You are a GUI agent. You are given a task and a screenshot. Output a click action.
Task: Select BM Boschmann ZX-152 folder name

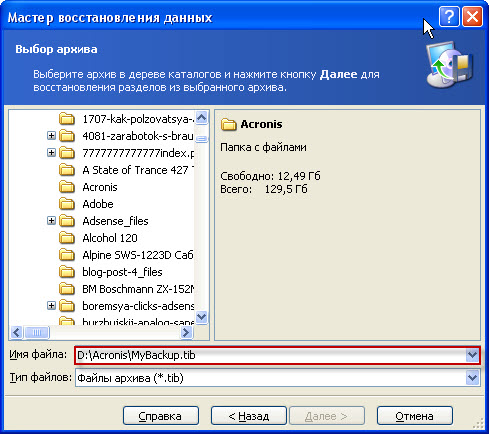coord(138,289)
